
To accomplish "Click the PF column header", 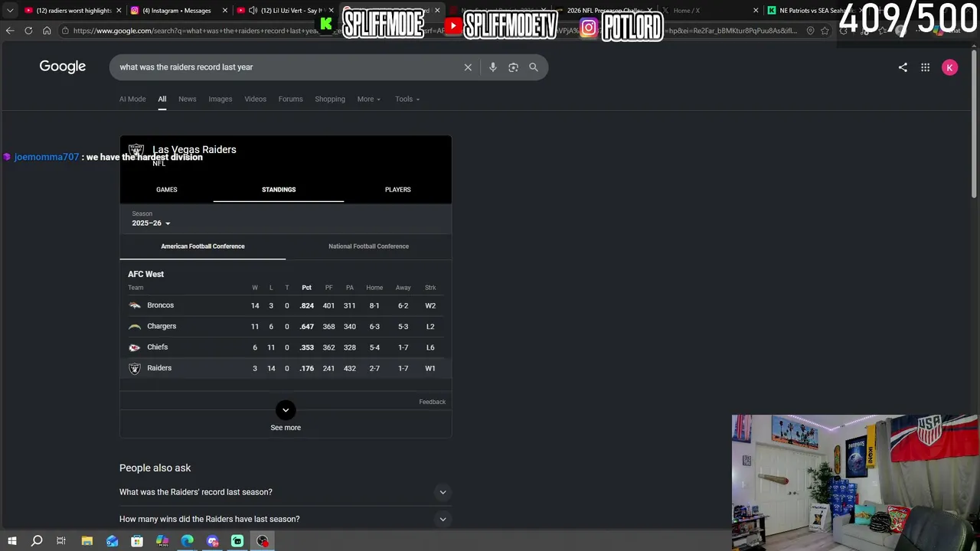I will click(x=328, y=288).
